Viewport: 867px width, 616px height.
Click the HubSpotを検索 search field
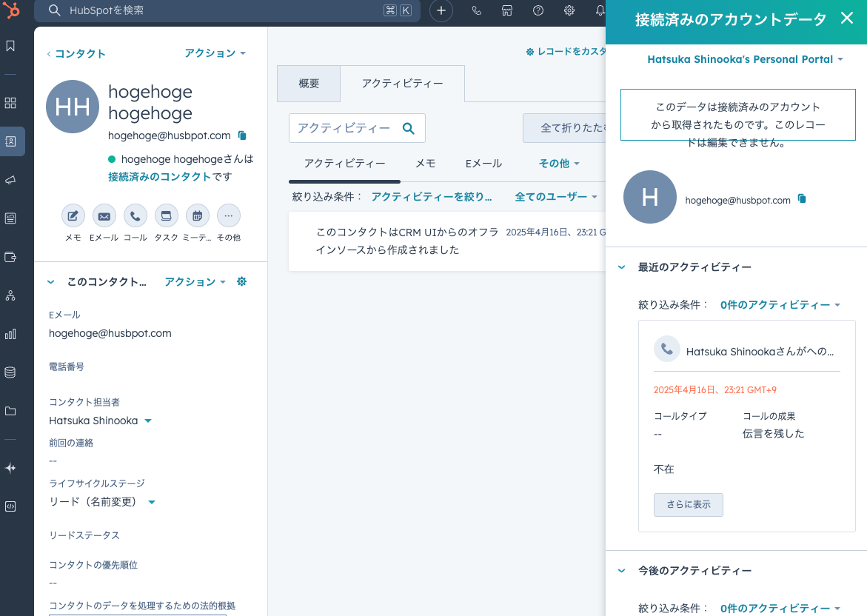pyautogui.click(x=227, y=10)
